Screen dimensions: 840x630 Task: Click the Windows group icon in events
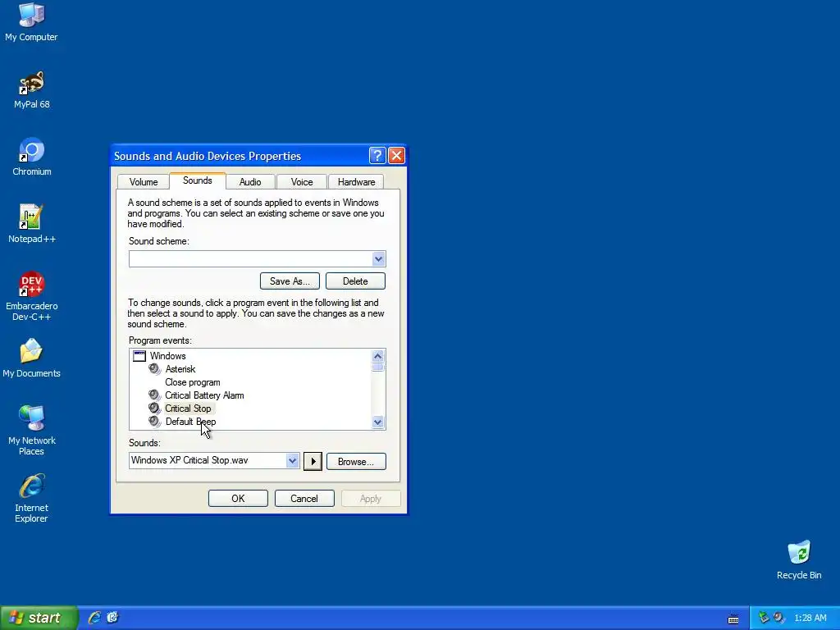[139, 356]
